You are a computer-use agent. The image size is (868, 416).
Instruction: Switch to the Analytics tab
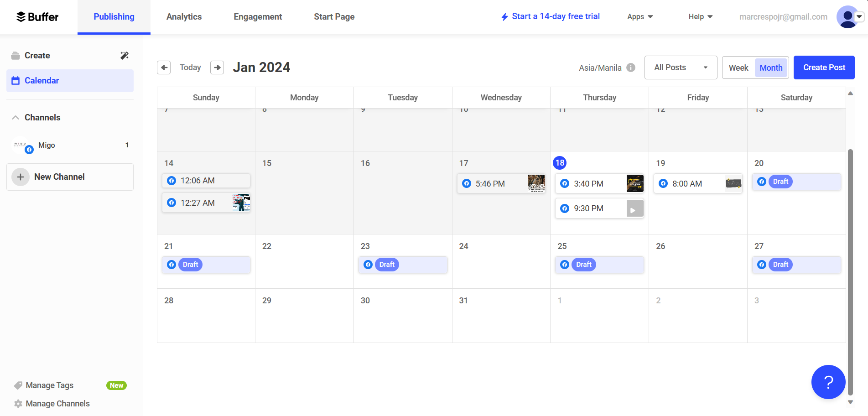tap(184, 17)
